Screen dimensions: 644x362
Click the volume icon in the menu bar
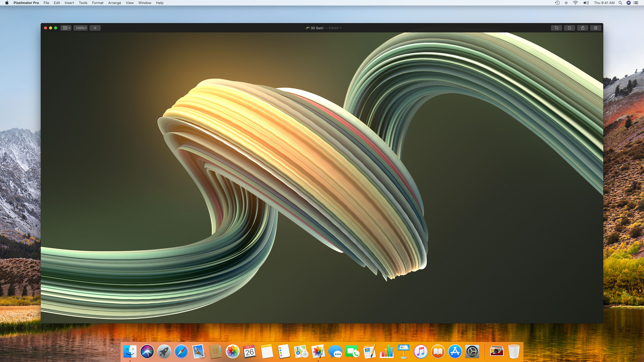(586, 3)
